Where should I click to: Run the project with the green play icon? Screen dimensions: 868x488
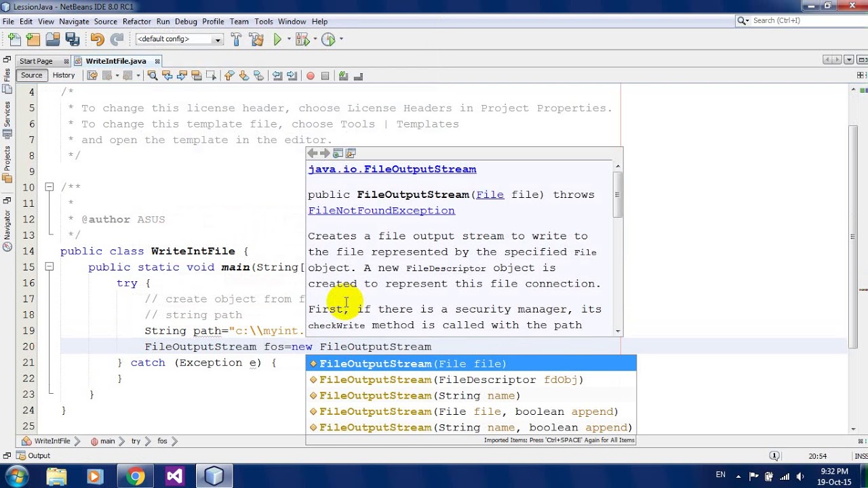point(277,39)
